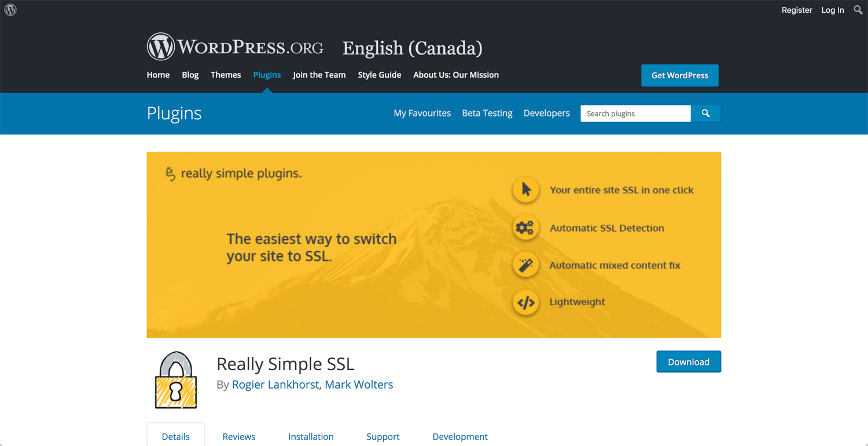This screenshot has width=868, height=446.
Task: Click "Lightweight" banner text
Action: click(x=577, y=302)
